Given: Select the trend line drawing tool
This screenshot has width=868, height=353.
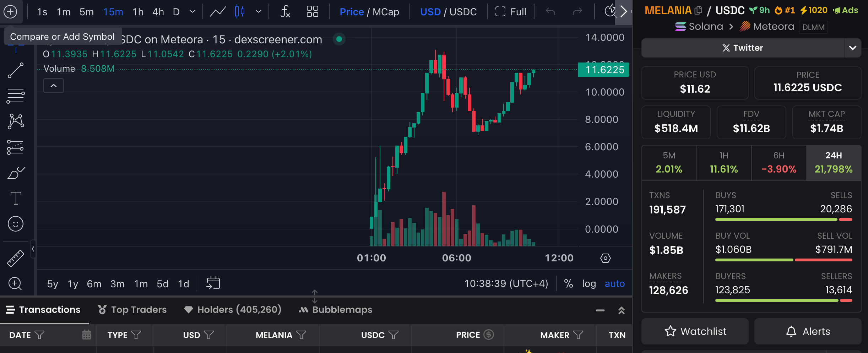Looking at the screenshot, I should (x=16, y=70).
